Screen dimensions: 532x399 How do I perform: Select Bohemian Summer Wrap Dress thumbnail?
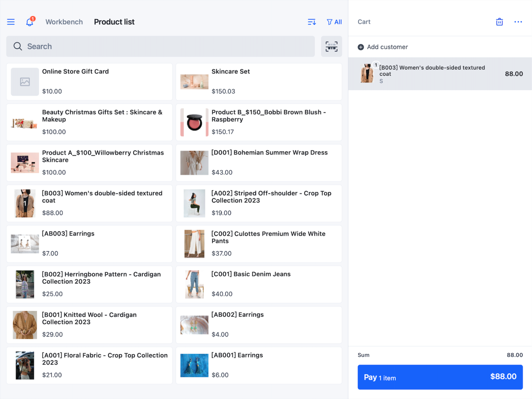[194, 163]
